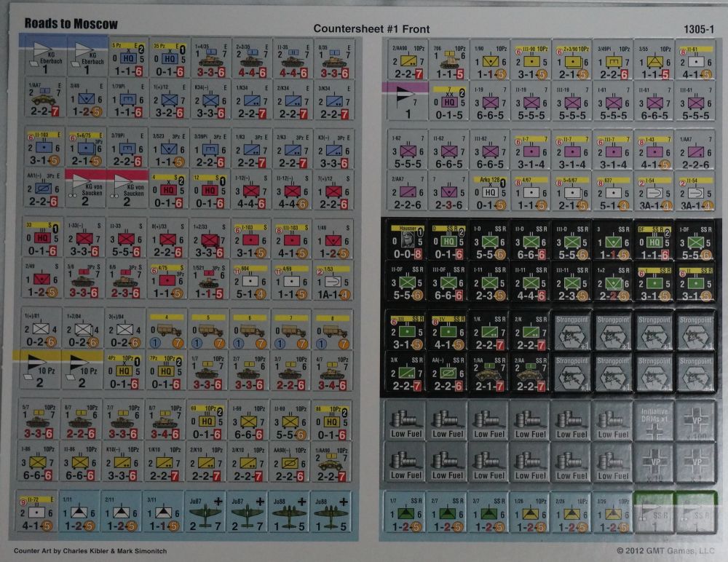Image resolution: width=728 pixels, height=562 pixels.
Task: Select the II-33 5-5-6 infantry counter
Action: (127, 239)
